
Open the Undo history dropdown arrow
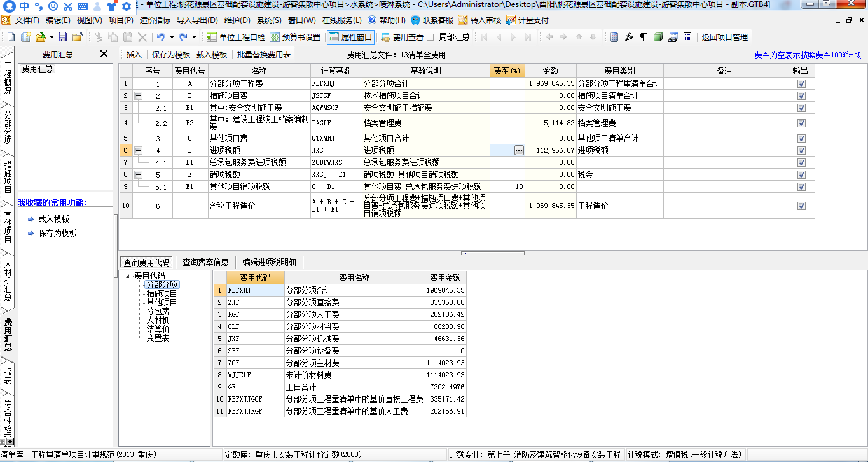[171, 37]
